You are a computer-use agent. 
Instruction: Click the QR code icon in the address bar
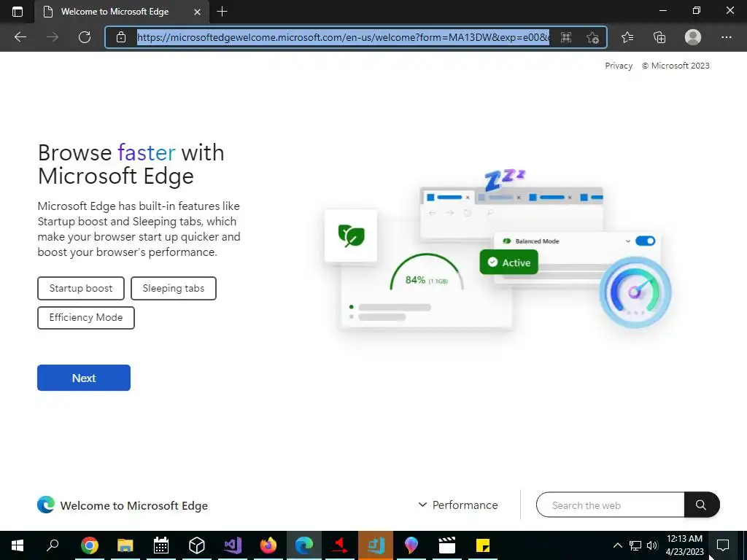(x=566, y=37)
